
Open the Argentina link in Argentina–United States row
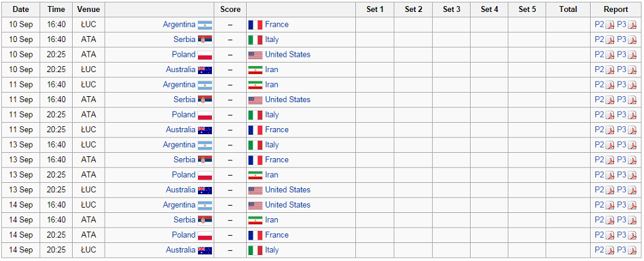(179, 205)
